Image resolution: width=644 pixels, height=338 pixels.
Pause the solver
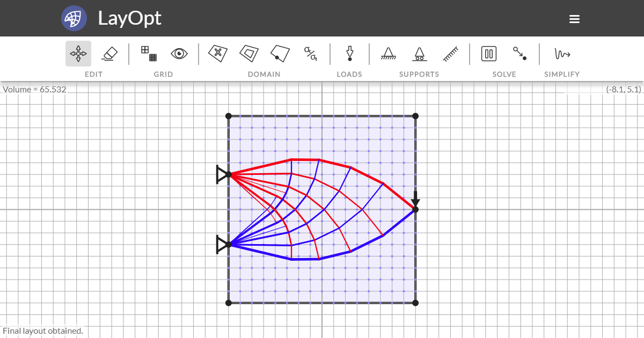(x=488, y=54)
